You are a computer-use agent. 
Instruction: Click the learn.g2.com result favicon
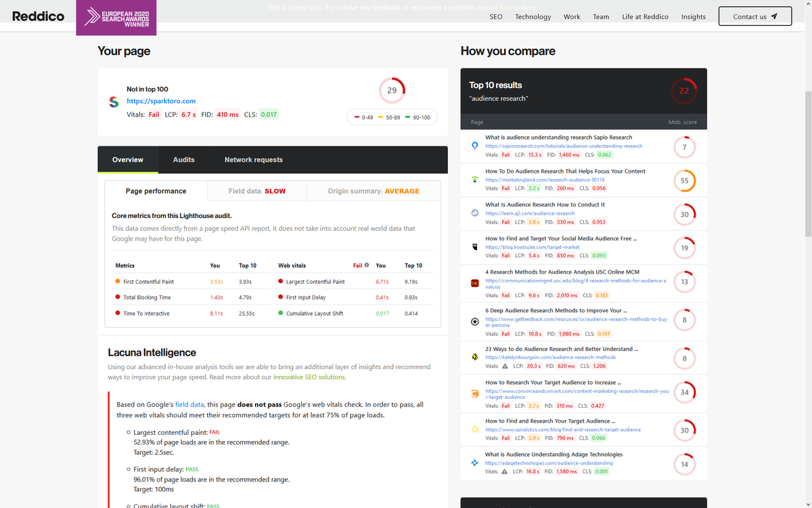(475, 213)
